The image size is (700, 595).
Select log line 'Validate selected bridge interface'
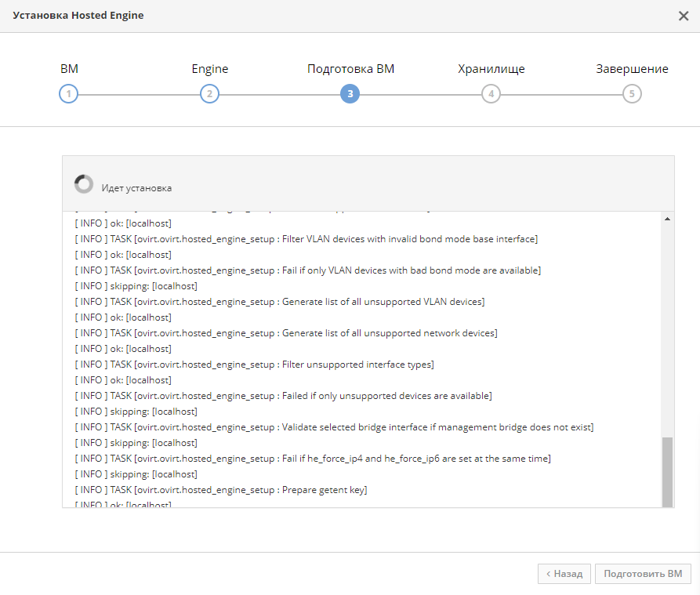[x=335, y=427]
